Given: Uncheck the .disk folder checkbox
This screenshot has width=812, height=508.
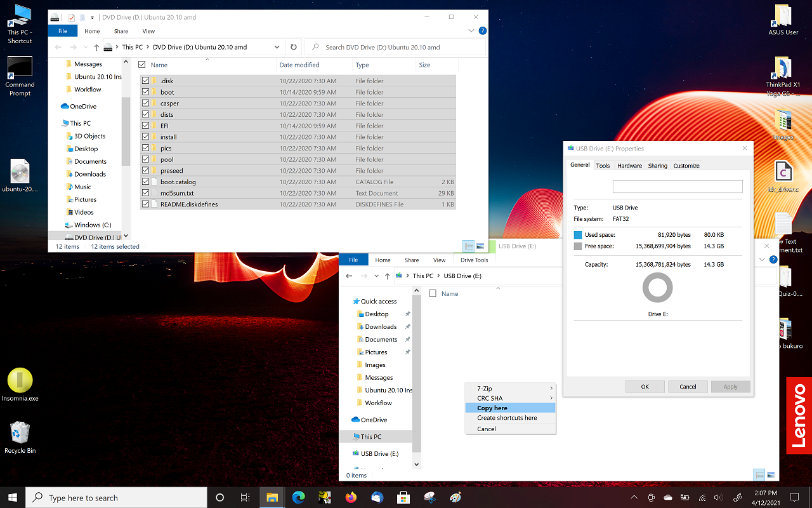Looking at the screenshot, I should 146,81.
